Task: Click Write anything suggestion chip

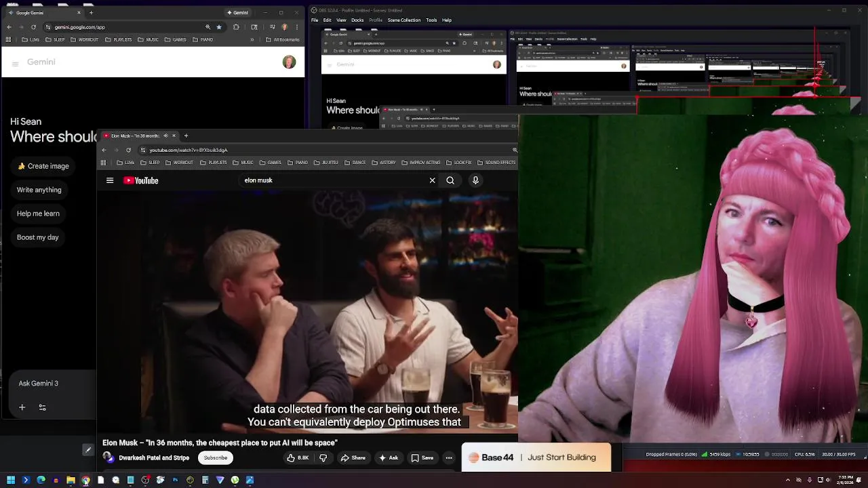Action: click(39, 190)
